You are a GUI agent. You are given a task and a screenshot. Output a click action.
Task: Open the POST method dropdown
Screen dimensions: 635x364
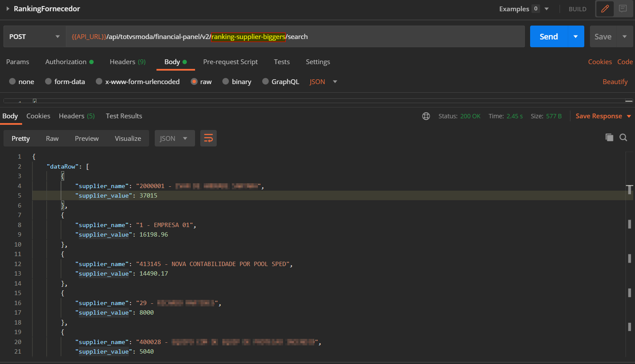[x=35, y=37]
